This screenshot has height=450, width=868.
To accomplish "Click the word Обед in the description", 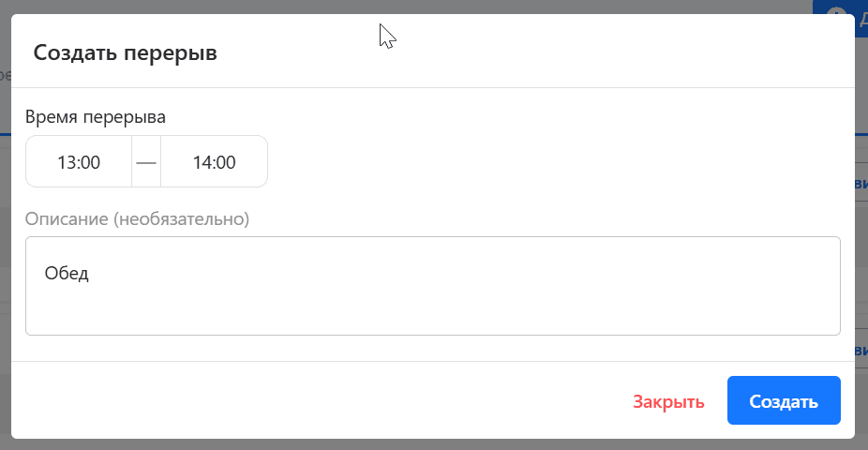I will pyautogui.click(x=67, y=274).
